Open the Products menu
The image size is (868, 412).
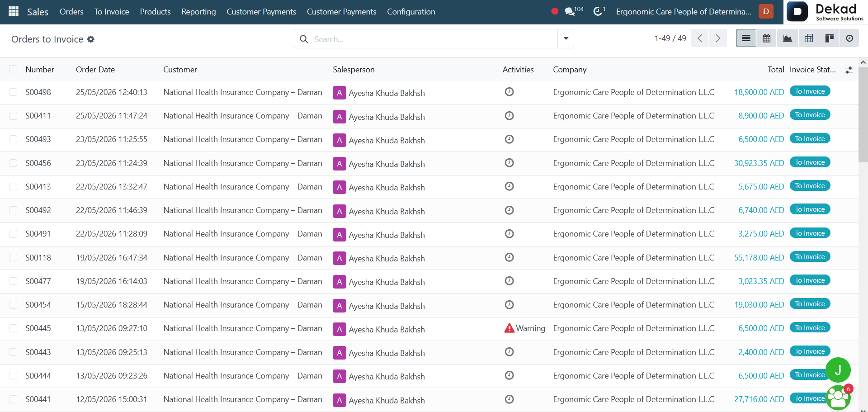[155, 12]
